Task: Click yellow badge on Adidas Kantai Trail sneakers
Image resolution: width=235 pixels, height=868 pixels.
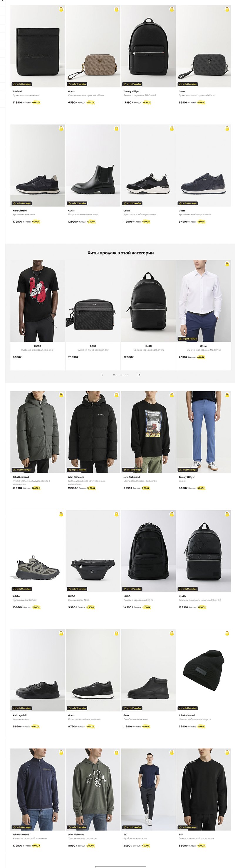Action: [x=61, y=514]
